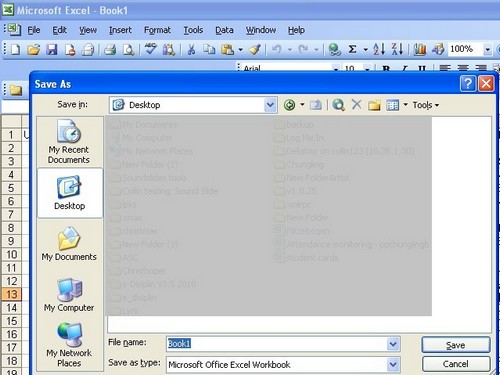Go Up One Level in Save As dialog
The height and width of the screenshot is (375, 500).
tap(315, 105)
